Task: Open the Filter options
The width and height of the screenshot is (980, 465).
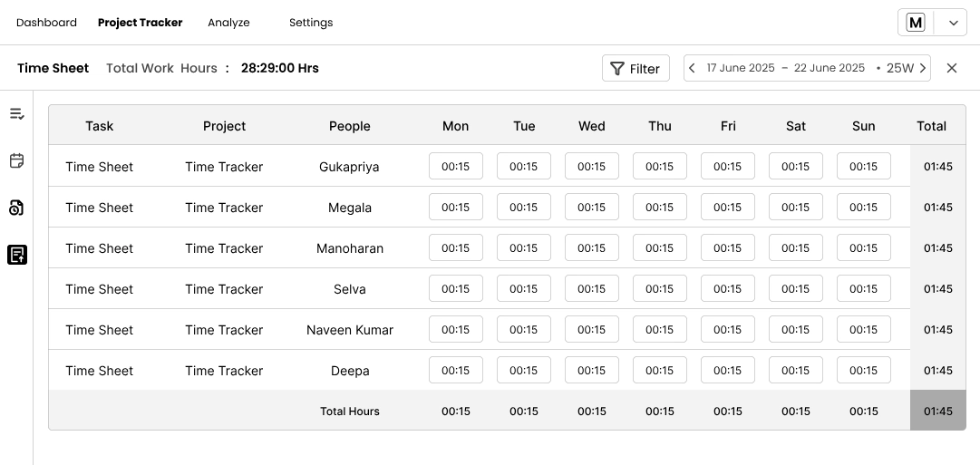Action: pos(635,68)
